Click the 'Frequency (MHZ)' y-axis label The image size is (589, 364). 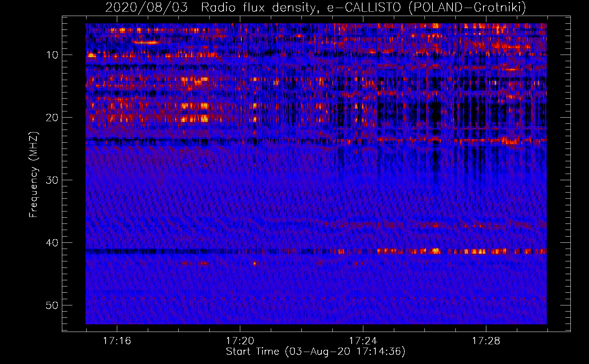(33, 175)
